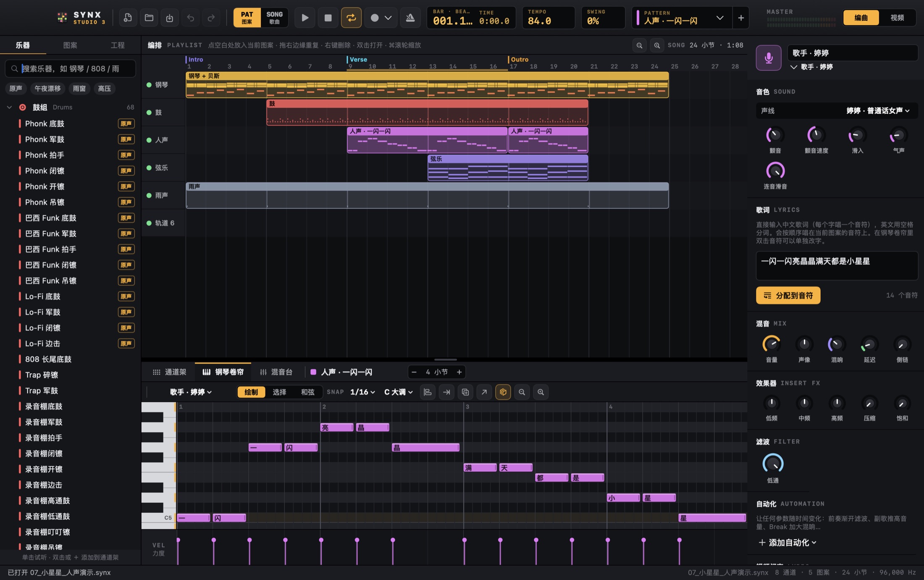Open the 声线 voice dropdown

(x=878, y=110)
